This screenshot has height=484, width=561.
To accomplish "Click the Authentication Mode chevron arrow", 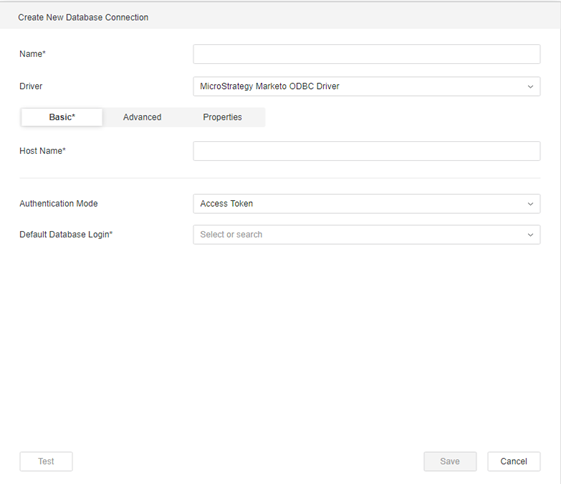I will pos(530,204).
